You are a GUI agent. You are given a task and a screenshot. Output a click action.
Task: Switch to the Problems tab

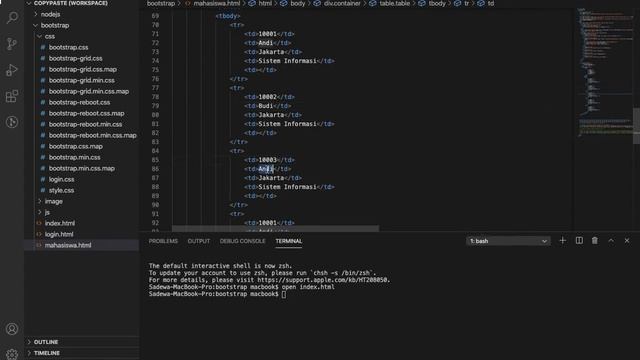pos(163,241)
